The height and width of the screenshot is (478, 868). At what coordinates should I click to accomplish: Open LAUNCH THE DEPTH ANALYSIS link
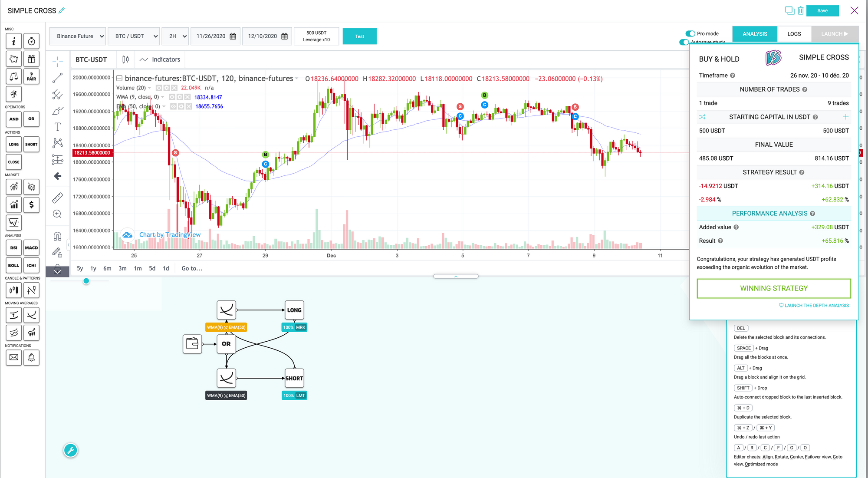(814, 306)
